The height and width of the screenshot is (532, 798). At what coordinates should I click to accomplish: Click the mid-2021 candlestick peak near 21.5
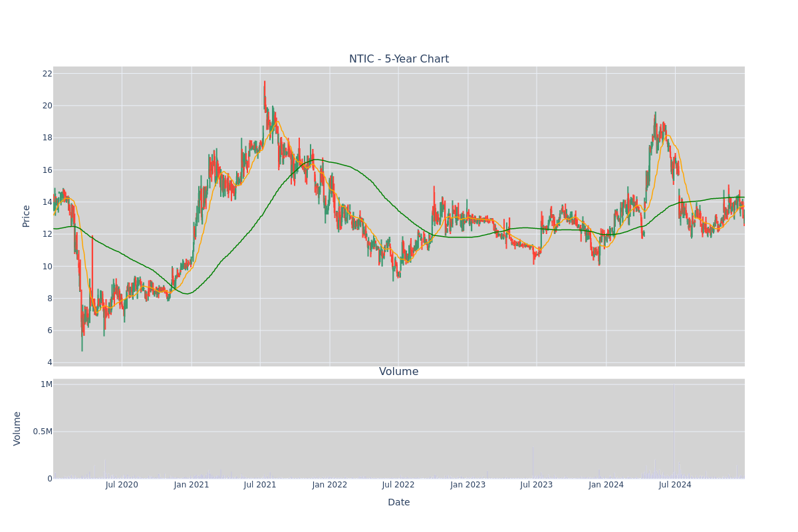pos(264,90)
